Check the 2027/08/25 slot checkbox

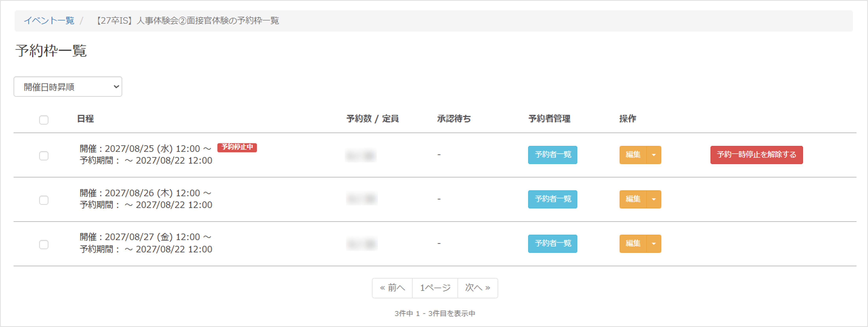coord(44,156)
